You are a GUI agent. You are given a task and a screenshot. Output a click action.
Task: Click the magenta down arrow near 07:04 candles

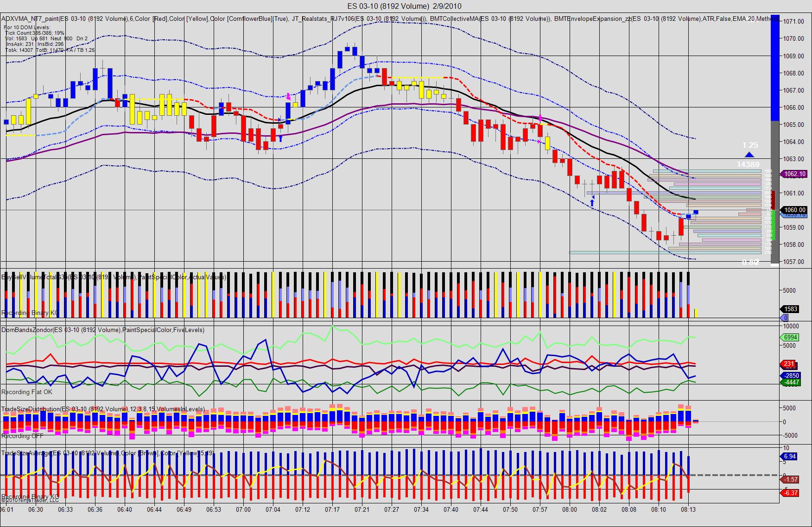(x=288, y=96)
